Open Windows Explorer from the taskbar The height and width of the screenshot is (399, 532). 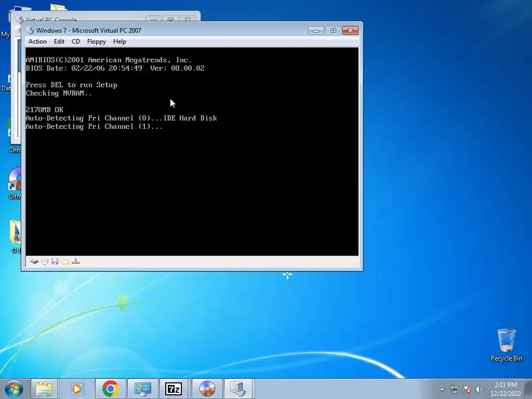pyautogui.click(x=44, y=389)
